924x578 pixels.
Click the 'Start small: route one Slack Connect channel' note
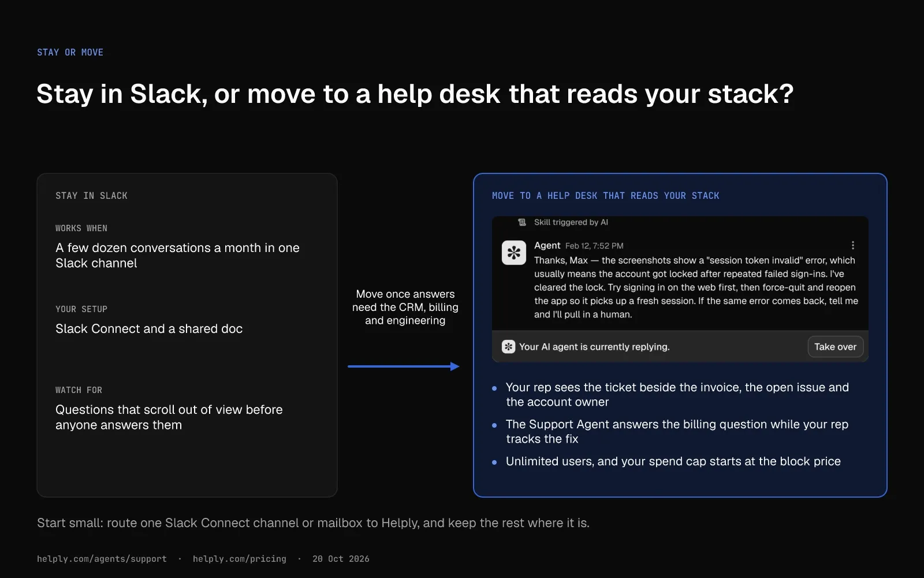pyautogui.click(x=314, y=523)
